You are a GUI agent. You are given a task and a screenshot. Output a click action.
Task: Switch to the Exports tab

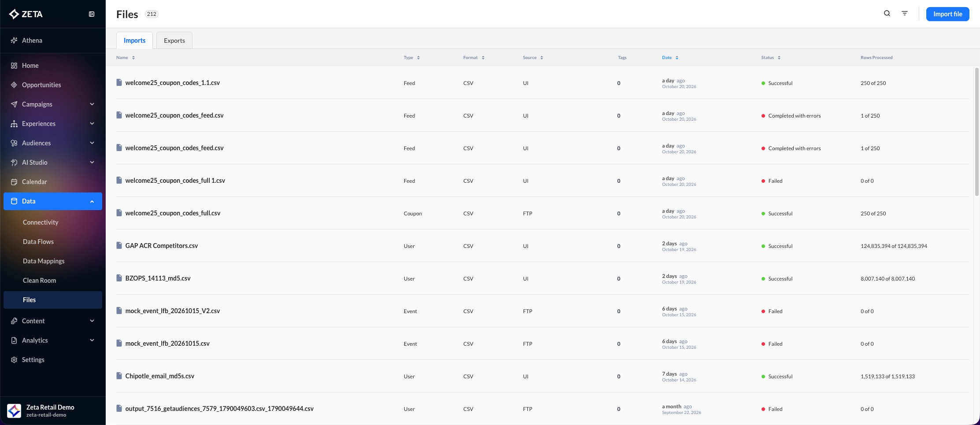point(174,41)
